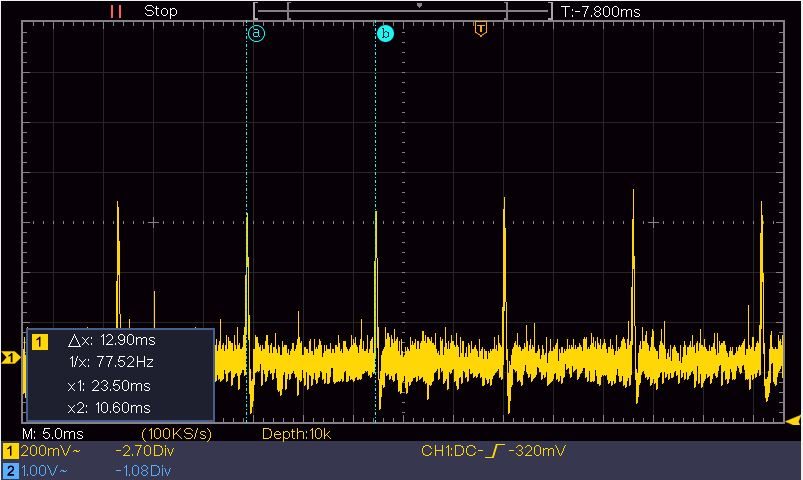Click the -2.70Div channel 1 offset
The width and height of the screenshot is (803, 480).
pos(145,451)
